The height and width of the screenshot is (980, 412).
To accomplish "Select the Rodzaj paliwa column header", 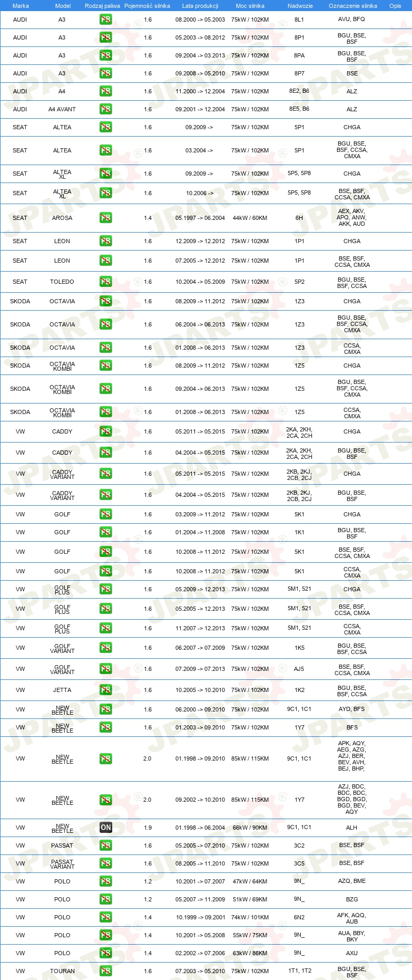I will pyautogui.click(x=102, y=6).
